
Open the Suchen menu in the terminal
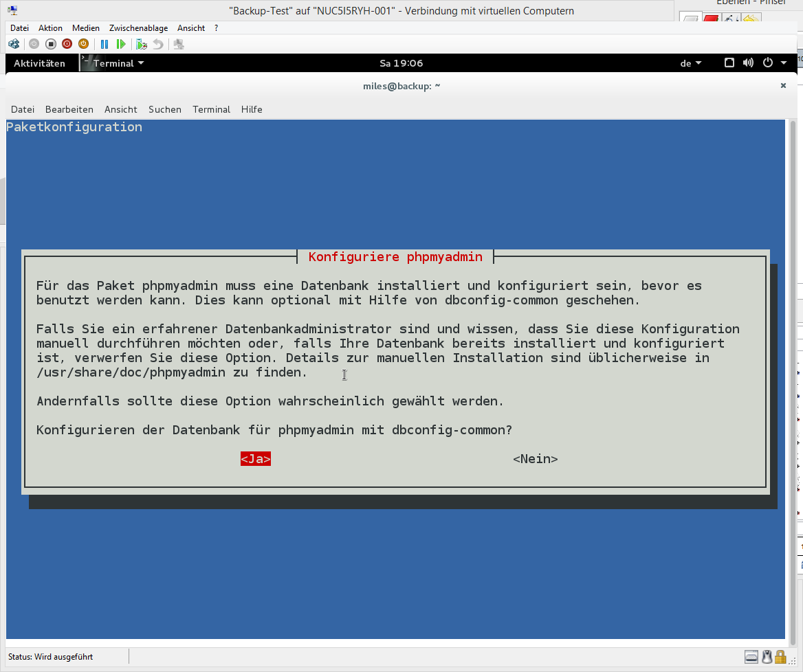[165, 109]
